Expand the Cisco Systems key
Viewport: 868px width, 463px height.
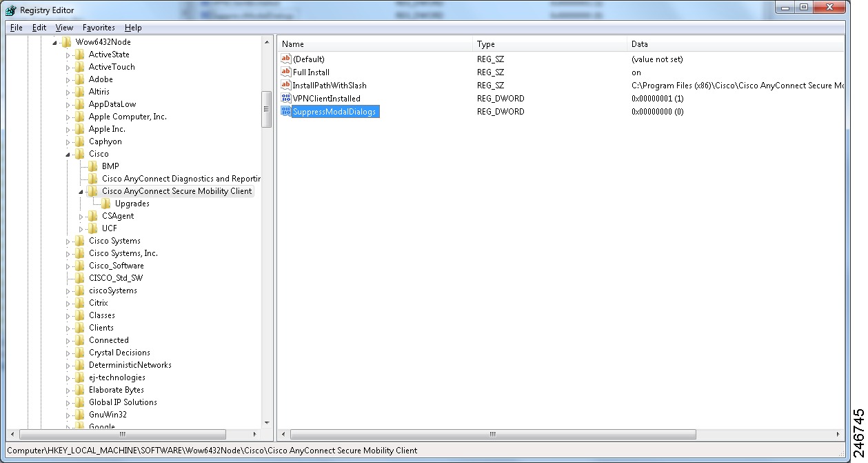tap(68, 242)
